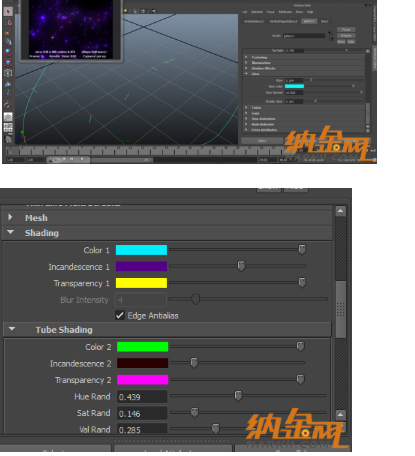Open the green Color 2 swatch
The image size is (415, 456).
(143, 347)
